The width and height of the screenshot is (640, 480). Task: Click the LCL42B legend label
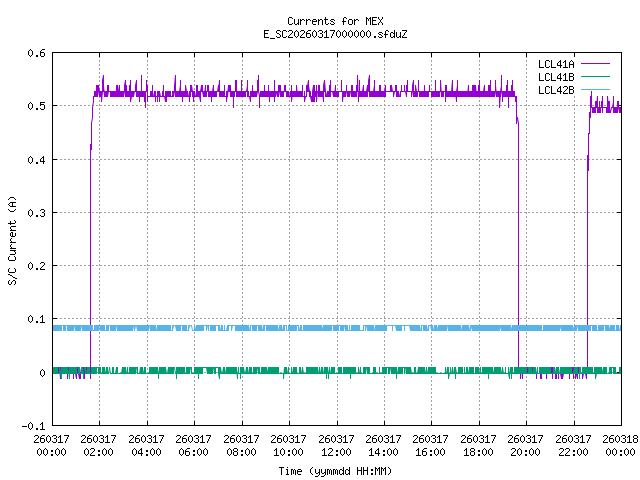(555, 89)
